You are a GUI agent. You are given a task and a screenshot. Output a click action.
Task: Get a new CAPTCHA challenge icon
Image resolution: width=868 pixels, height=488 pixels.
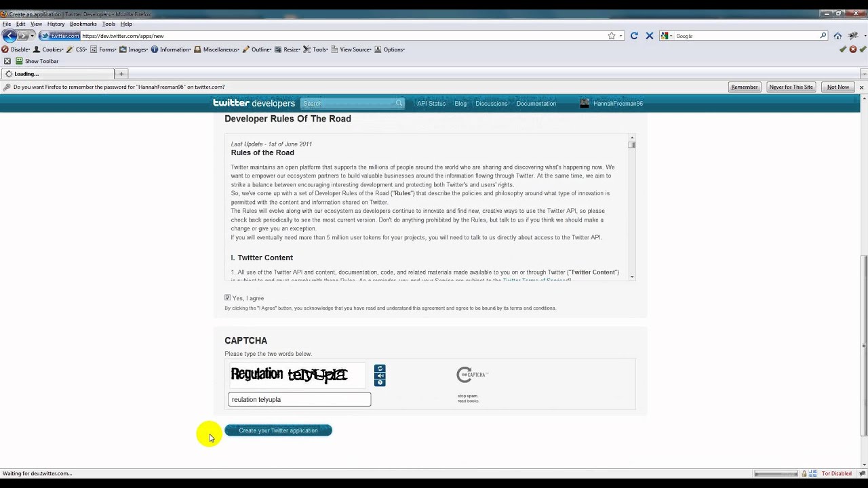tap(380, 369)
